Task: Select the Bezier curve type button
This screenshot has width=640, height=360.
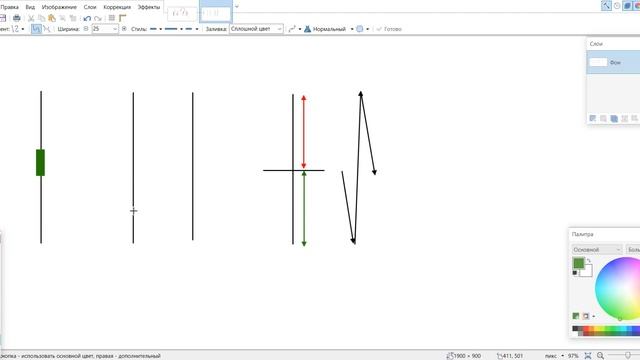Action: 47,29
